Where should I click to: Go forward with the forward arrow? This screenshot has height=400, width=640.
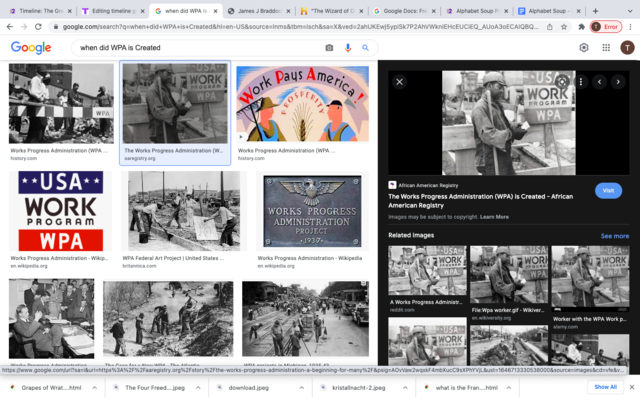[x=24, y=27]
